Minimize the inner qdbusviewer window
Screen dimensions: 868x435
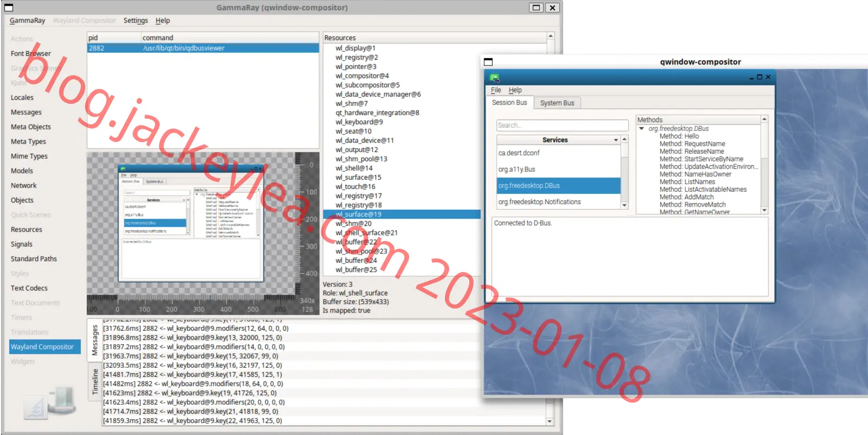752,78
